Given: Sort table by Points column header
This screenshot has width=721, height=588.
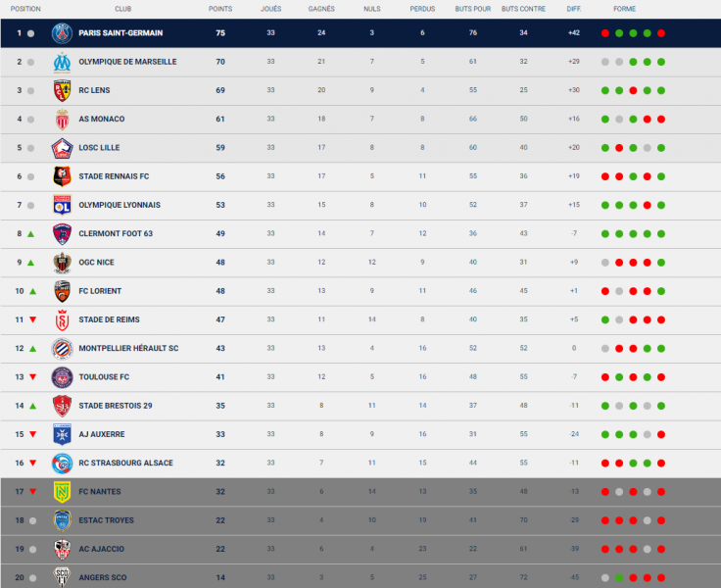Looking at the screenshot, I should click(220, 8).
